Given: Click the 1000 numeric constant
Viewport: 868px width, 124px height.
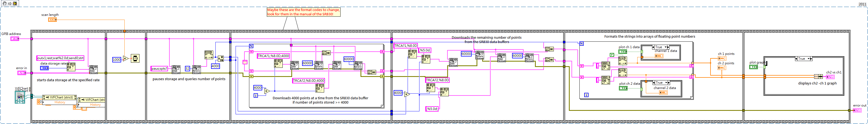Looking at the screenshot, I should click(x=117, y=60).
